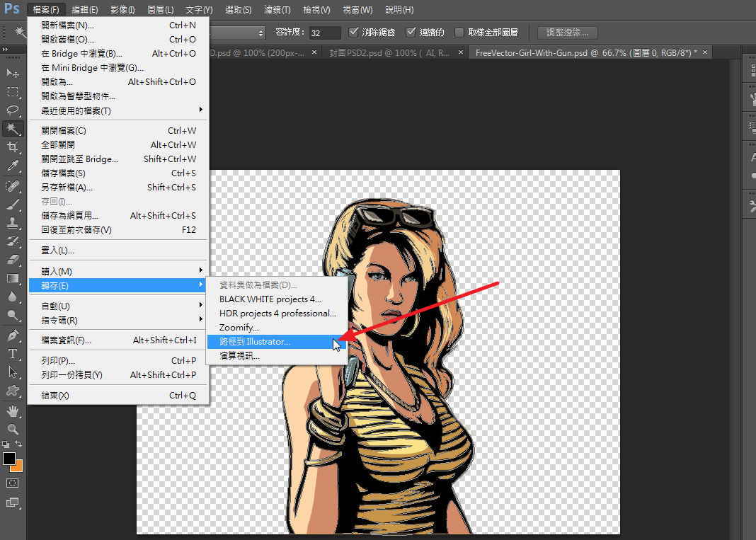
Task: Select the Blur tool
Action: coord(13,297)
